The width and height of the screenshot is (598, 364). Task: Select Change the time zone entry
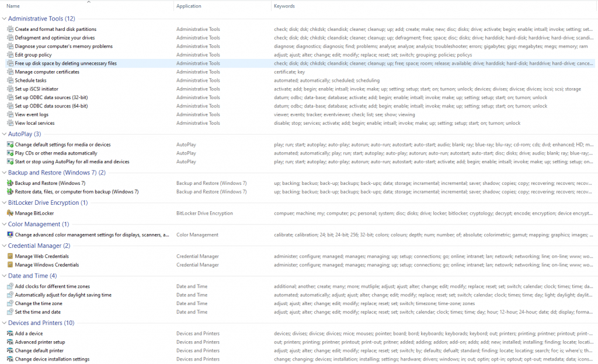coord(39,303)
